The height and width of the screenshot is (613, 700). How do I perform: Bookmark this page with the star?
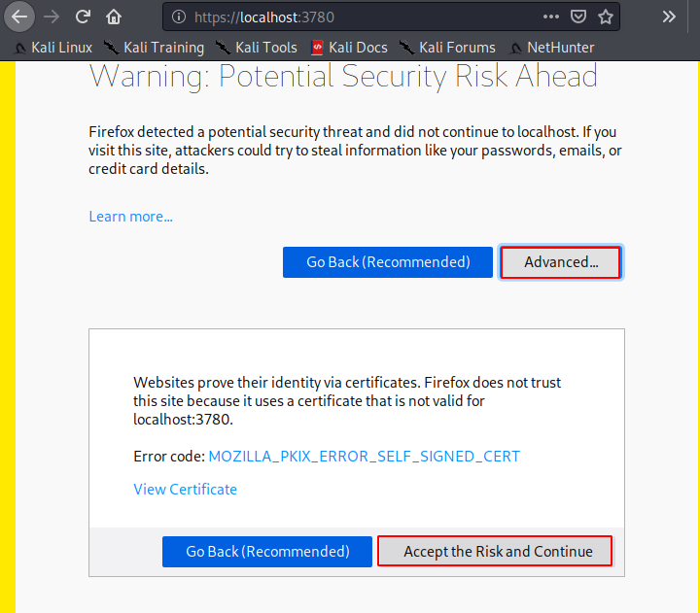(x=606, y=17)
